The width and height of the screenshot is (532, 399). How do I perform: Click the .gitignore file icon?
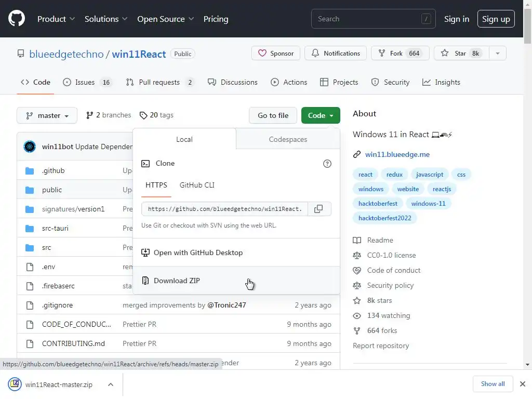point(30,305)
